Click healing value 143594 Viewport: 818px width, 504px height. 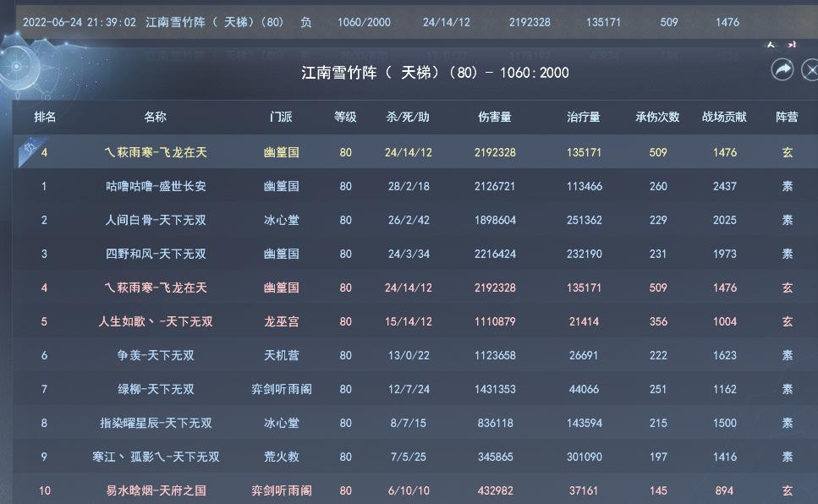585,423
